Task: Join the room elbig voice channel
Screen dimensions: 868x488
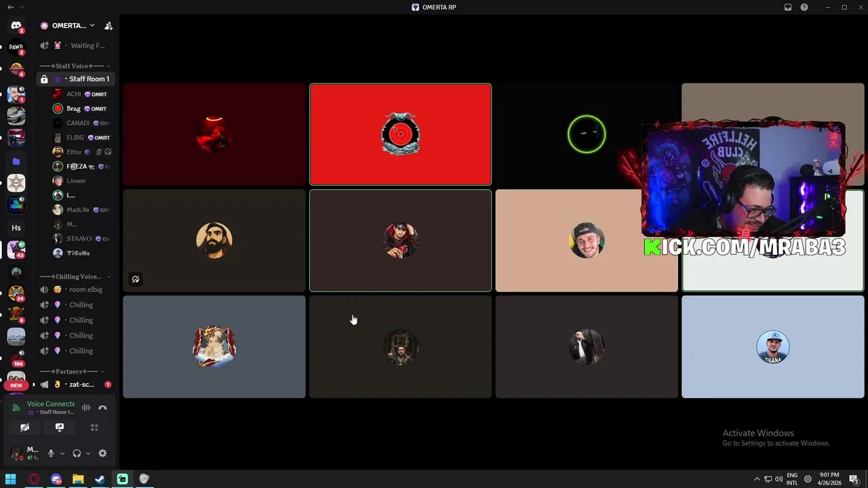Action: click(76, 289)
